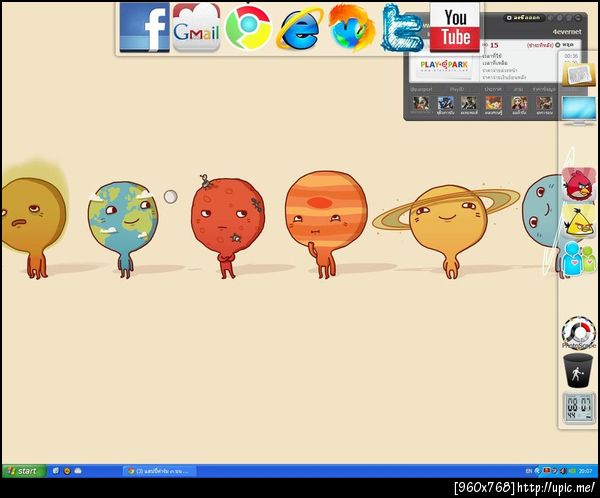This screenshot has height=498, width=600.
Task: Click the PLAY PARK logo banner
Action: click(444, 66)
